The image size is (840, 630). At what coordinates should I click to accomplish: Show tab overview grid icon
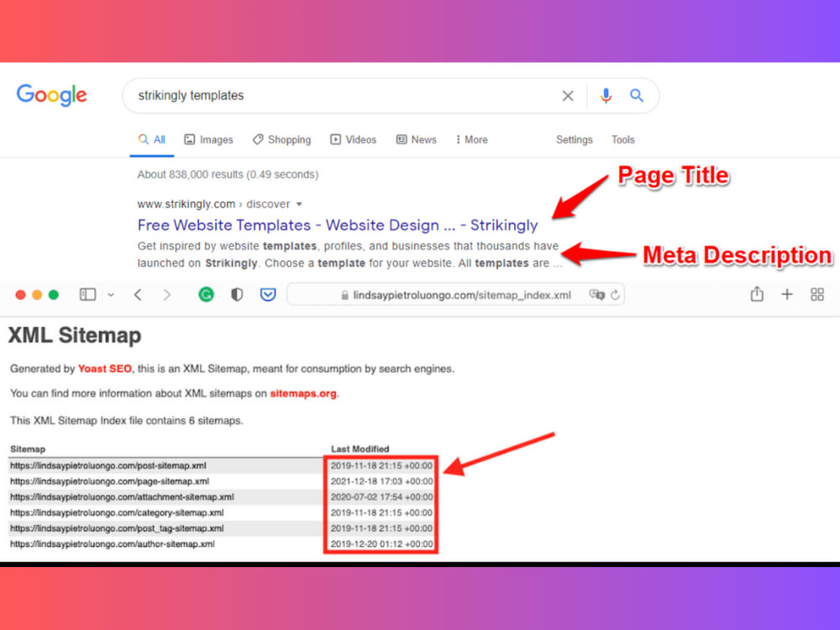pyautogui.click(x=817, y=294)
